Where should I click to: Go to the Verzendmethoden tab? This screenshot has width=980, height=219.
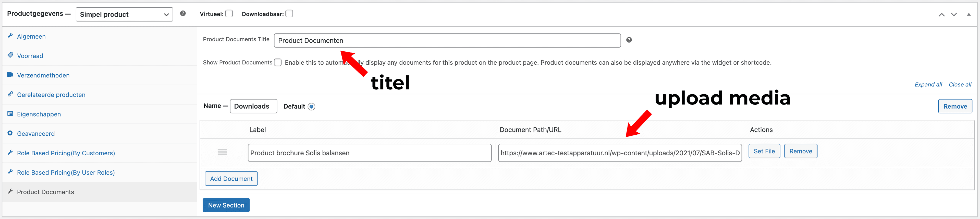coord(100,75)
